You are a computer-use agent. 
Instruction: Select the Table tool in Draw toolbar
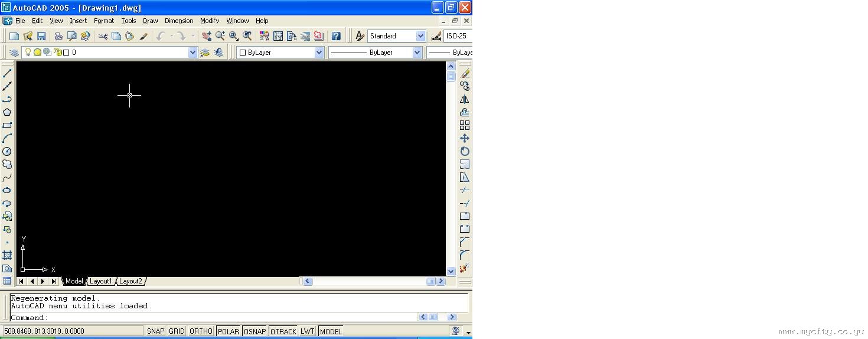(7, 281)
